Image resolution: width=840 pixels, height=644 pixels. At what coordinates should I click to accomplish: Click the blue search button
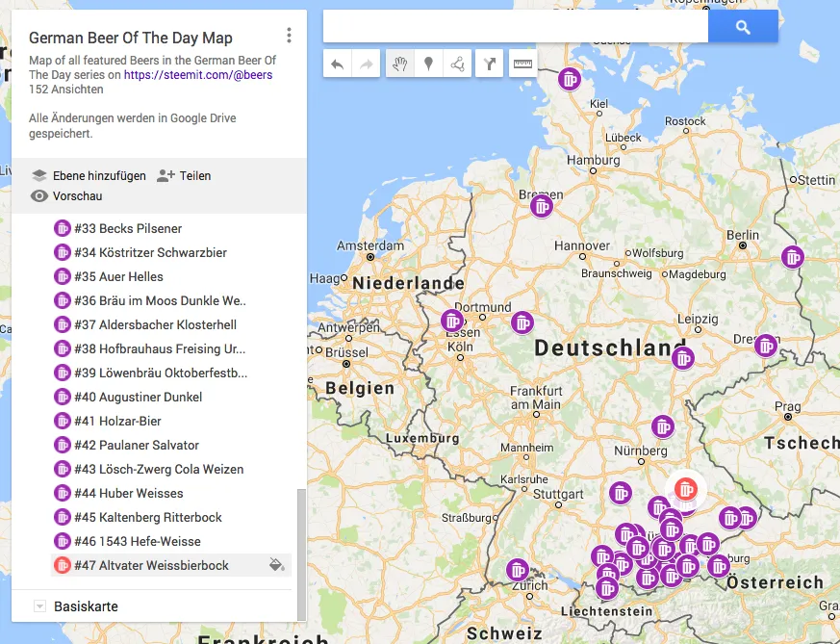click(x=743, y=26)
